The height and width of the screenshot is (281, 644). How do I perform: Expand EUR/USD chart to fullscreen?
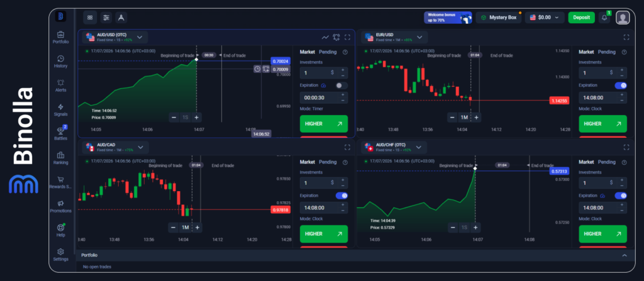[x=626, y=37]
